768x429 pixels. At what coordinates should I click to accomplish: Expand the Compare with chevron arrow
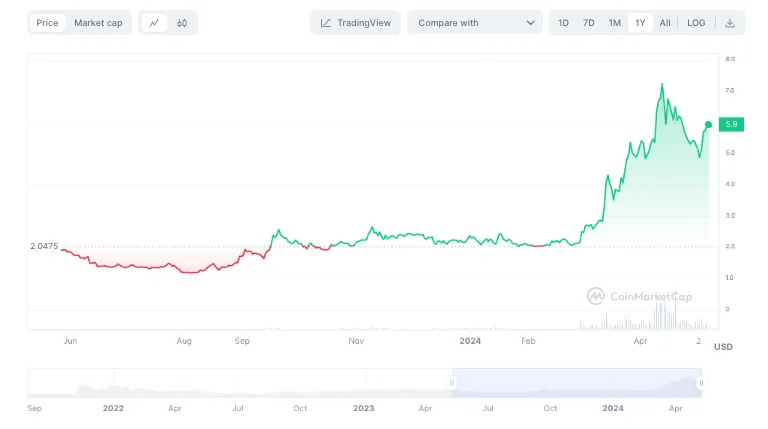tap(530, 23)
